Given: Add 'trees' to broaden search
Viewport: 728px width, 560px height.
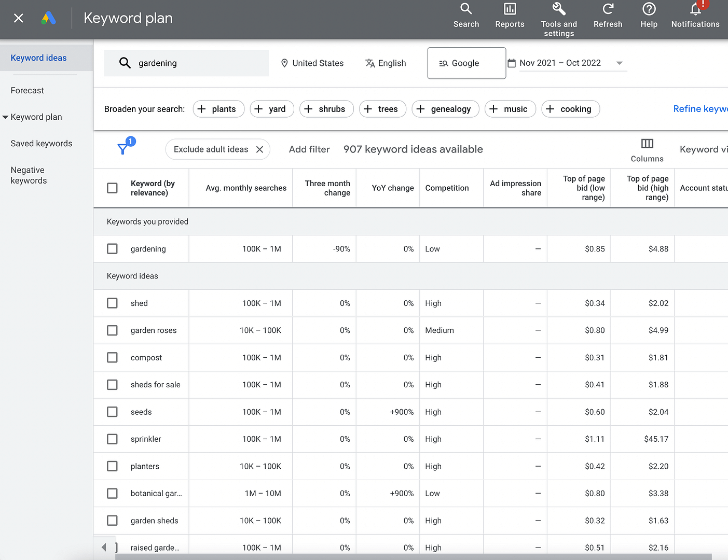Looking at the screenshot, I should point(382,109).
